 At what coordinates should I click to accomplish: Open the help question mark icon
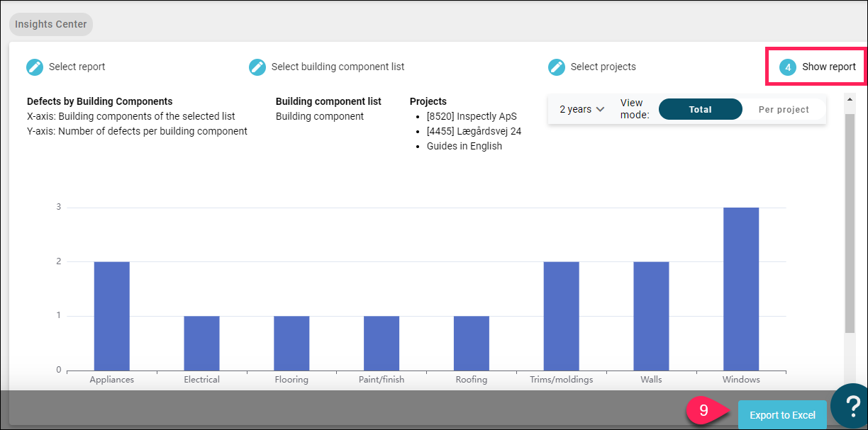(850, 407)
